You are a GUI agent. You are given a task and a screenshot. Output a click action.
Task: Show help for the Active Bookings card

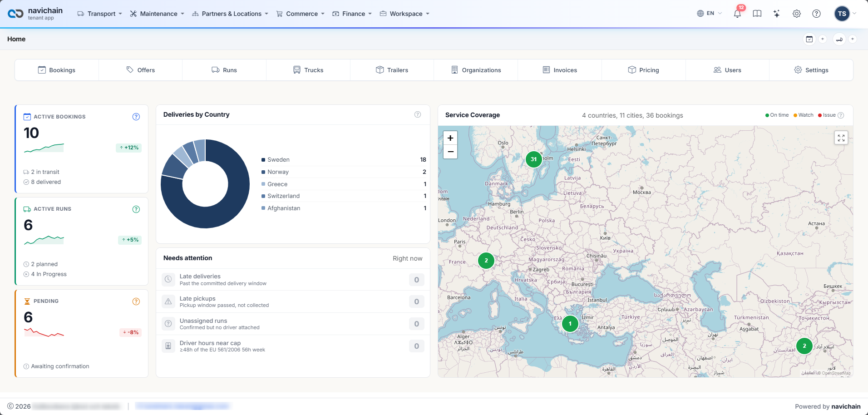coord(136,117)
